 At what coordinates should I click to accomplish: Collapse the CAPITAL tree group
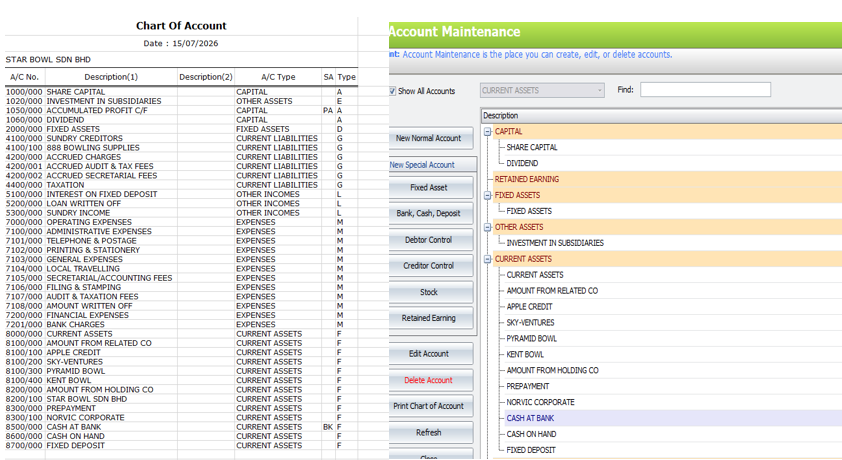(488, 132)
